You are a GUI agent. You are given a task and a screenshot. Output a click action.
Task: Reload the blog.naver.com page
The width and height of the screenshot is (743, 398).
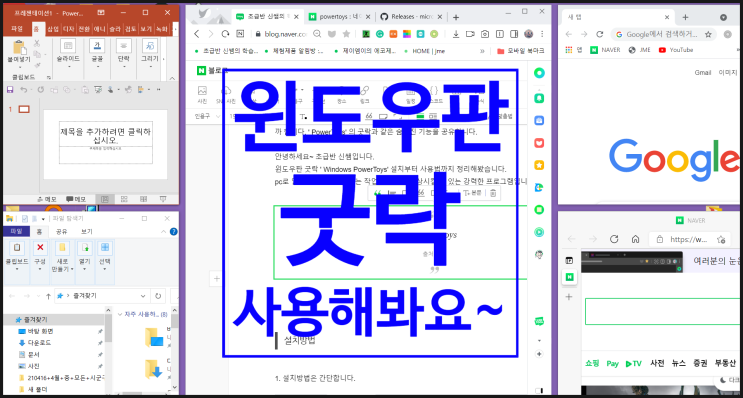click(x=226, y=34)
